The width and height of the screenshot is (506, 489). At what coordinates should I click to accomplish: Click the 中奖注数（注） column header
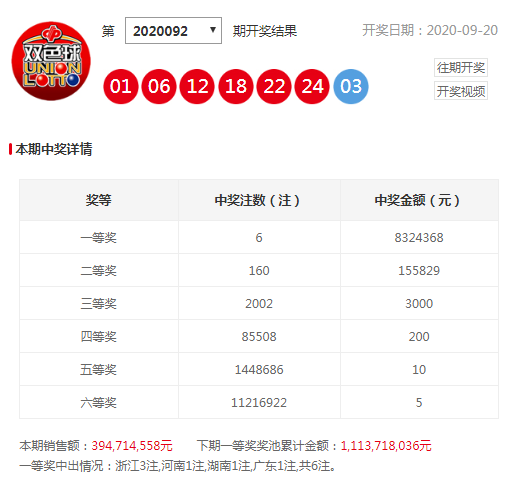(257, 200)
